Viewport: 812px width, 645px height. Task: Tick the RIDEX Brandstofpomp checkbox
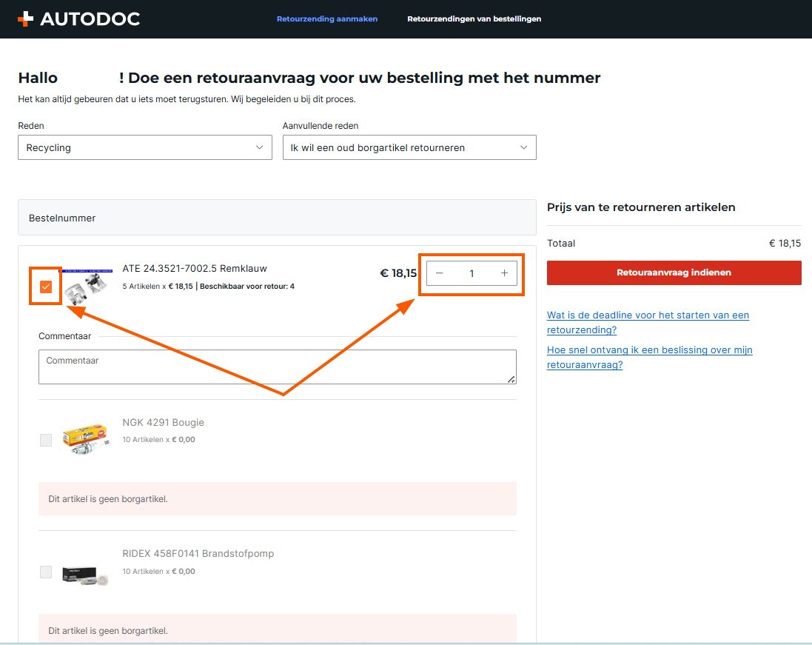click(46, 572)
